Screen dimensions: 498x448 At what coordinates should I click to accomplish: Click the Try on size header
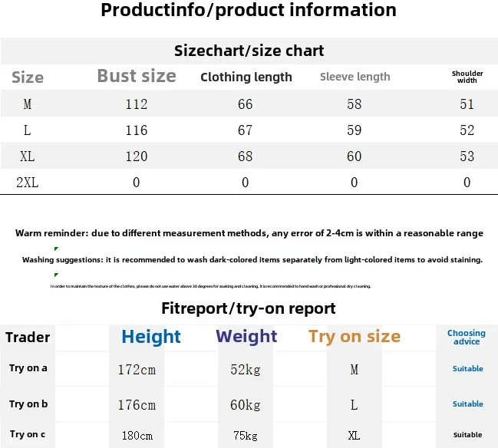(355, 337)
